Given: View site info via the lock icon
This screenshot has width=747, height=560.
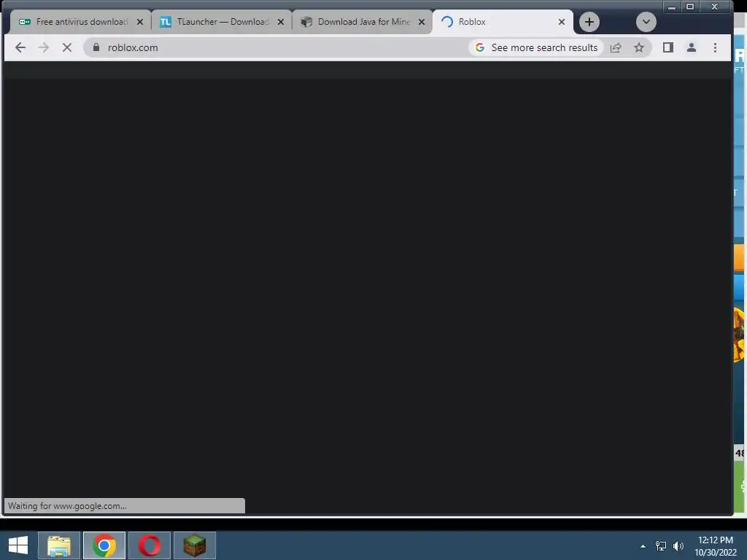Looking at the screenshot, I should tap(96, 47).
